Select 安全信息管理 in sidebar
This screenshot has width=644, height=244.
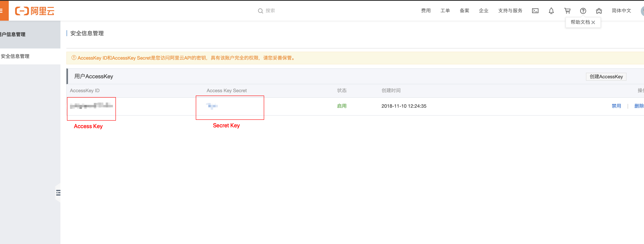click(15, 56)
